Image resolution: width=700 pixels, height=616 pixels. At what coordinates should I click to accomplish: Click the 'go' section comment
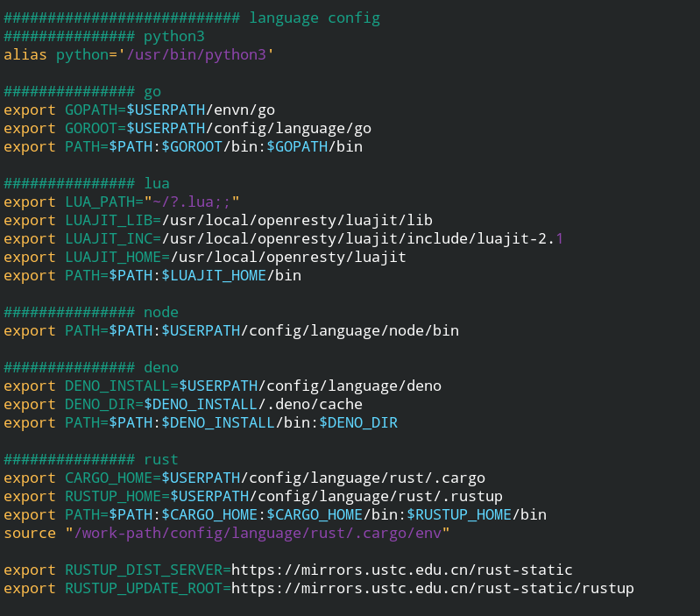coord(82,92)
